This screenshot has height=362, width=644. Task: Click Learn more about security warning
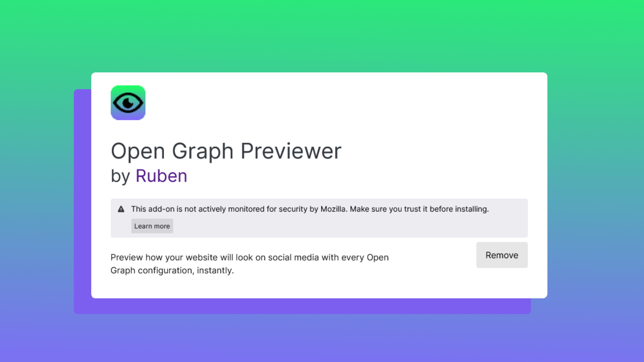[x=152, y=226]
